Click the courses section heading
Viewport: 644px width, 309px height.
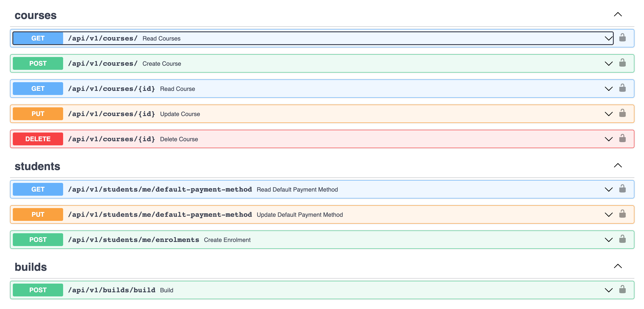[x=35, y=16]
